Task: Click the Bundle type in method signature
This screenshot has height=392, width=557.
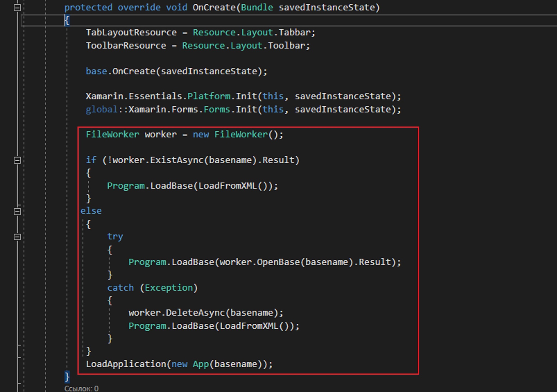Action: pos(256,7)
